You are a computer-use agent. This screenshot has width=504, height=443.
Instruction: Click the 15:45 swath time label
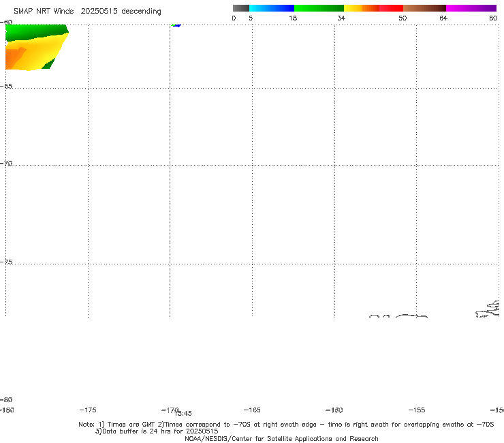click(x=183, y=414)
